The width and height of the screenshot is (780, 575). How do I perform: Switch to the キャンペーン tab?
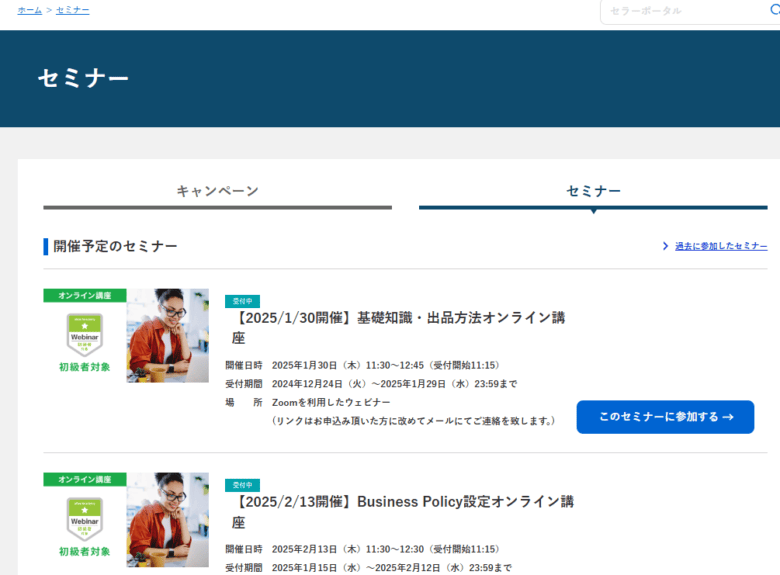217,191
